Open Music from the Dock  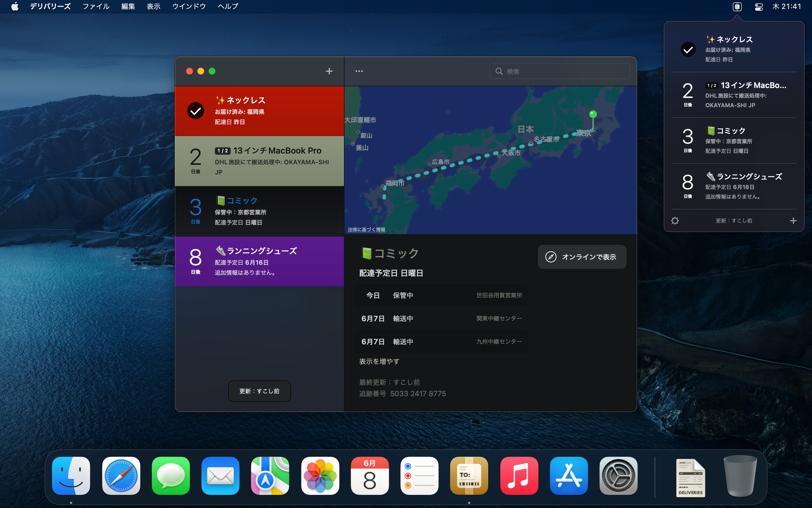click(519, 476)
